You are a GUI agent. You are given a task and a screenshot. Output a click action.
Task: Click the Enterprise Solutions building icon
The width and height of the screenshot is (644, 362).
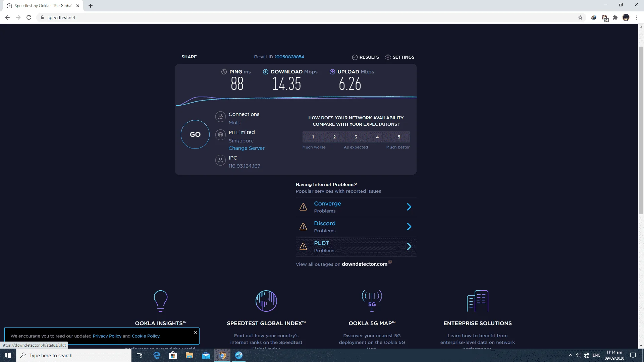click(478, 301)
